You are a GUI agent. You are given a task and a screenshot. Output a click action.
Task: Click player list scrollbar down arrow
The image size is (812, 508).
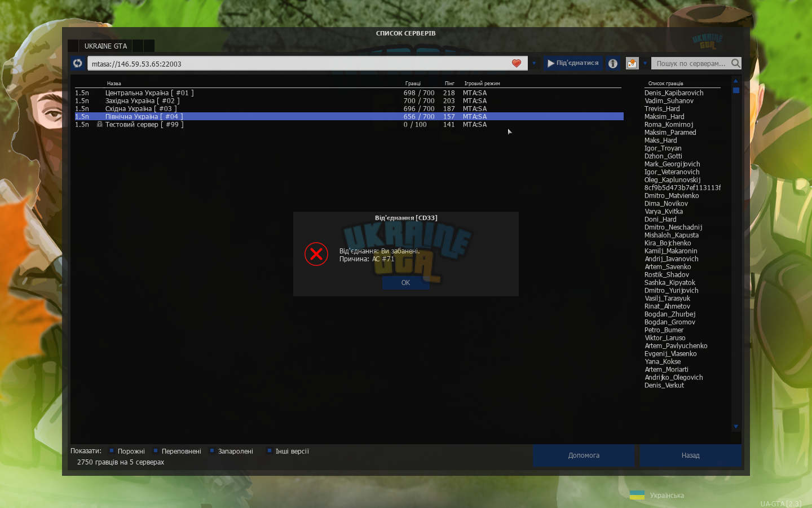[x=736, y=427]
